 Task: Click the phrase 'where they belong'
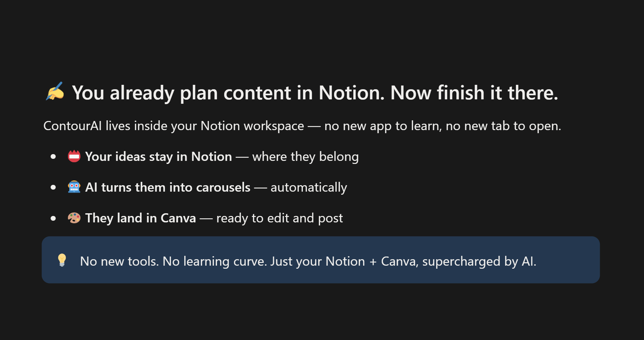[305, 157]
